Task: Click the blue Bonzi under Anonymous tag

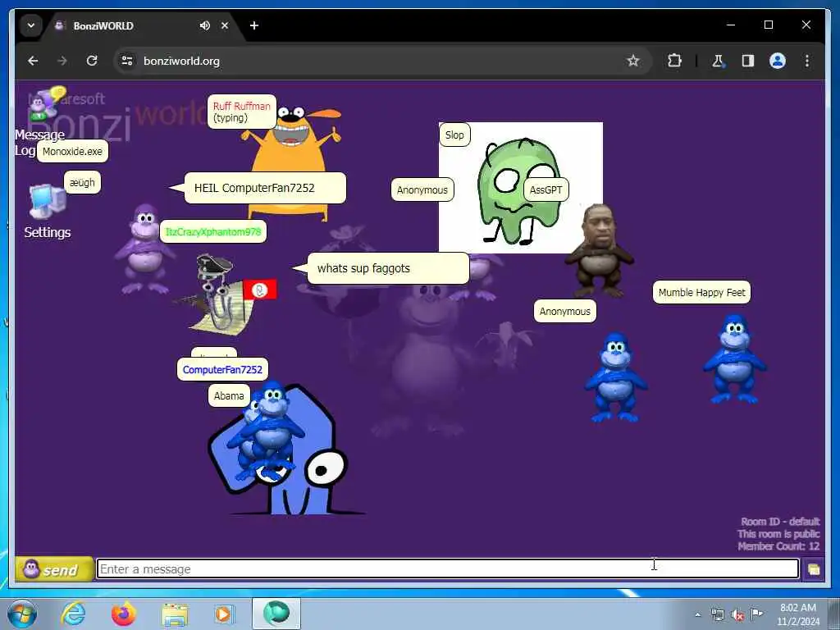Action: (x=616, y=377)
